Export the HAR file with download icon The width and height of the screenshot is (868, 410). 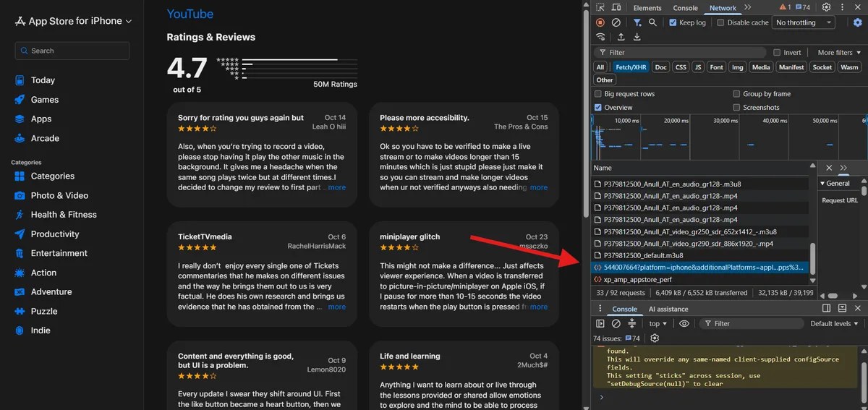tap(637, 37)
